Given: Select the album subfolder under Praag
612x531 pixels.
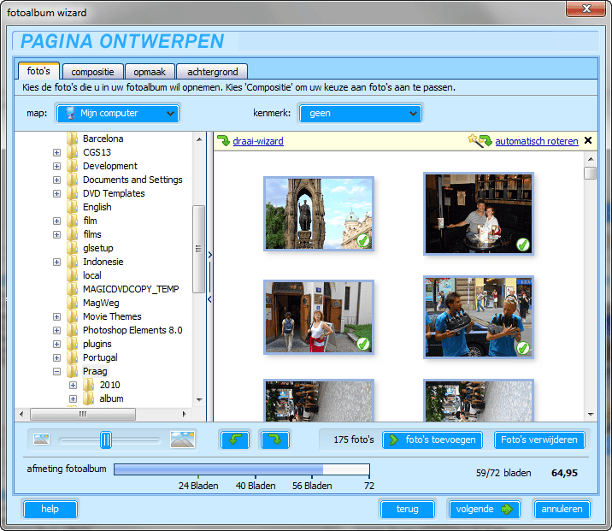Looking at the screenshot, I should point(111,399).
